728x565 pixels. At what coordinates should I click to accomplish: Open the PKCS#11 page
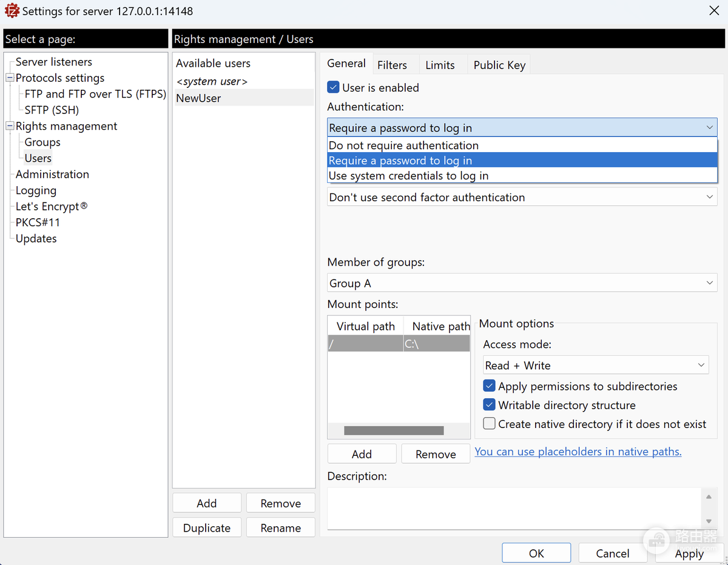tap(38, 222)
